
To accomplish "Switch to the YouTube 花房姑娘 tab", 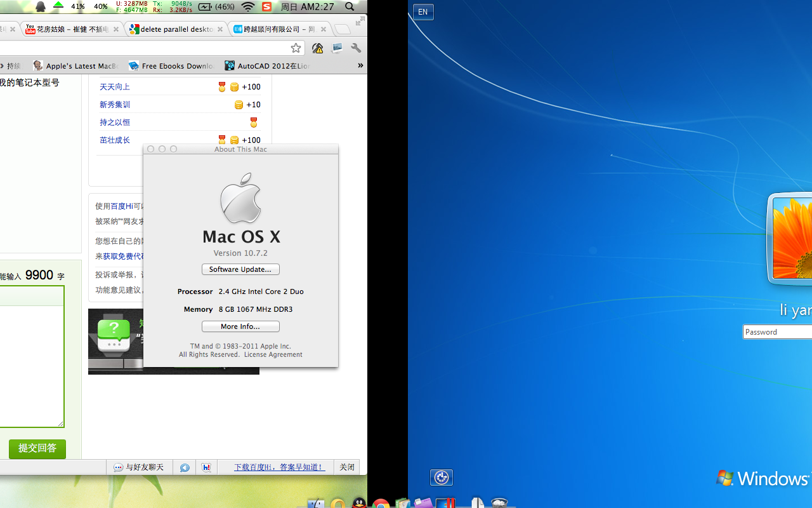I will [x=72, y=29].
